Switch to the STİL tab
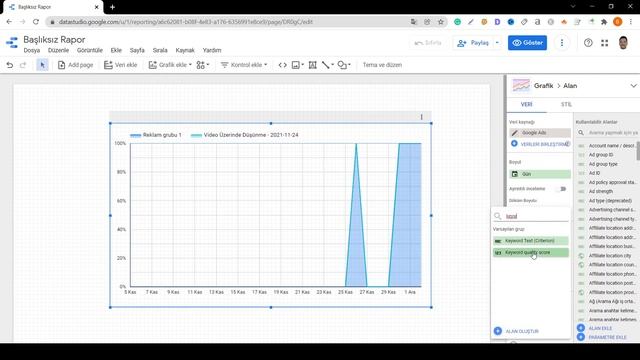 click(566, 104)
